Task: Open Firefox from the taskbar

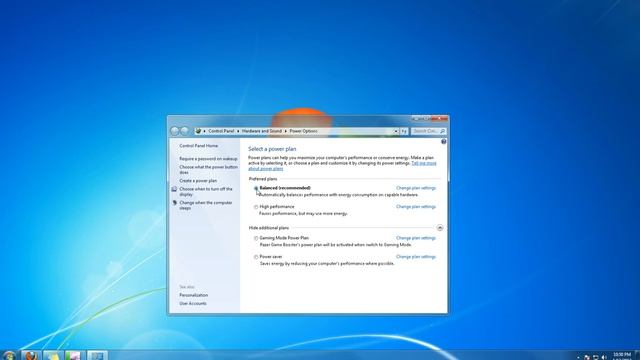Action: (31, 355)
